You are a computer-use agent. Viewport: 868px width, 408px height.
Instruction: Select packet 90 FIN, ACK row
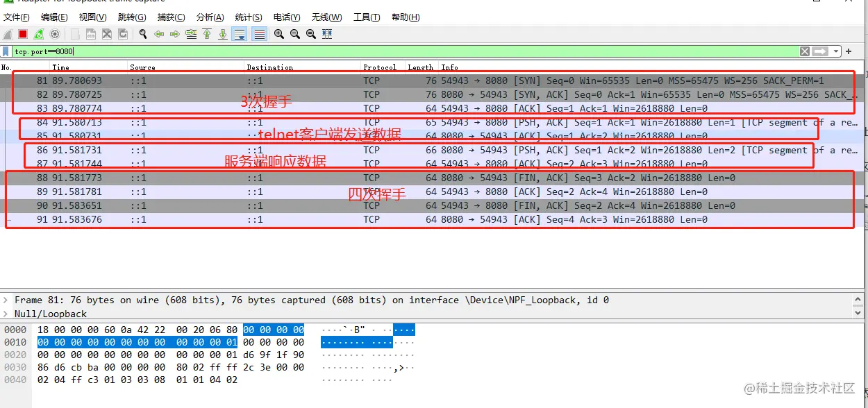[x=431, y=205]
